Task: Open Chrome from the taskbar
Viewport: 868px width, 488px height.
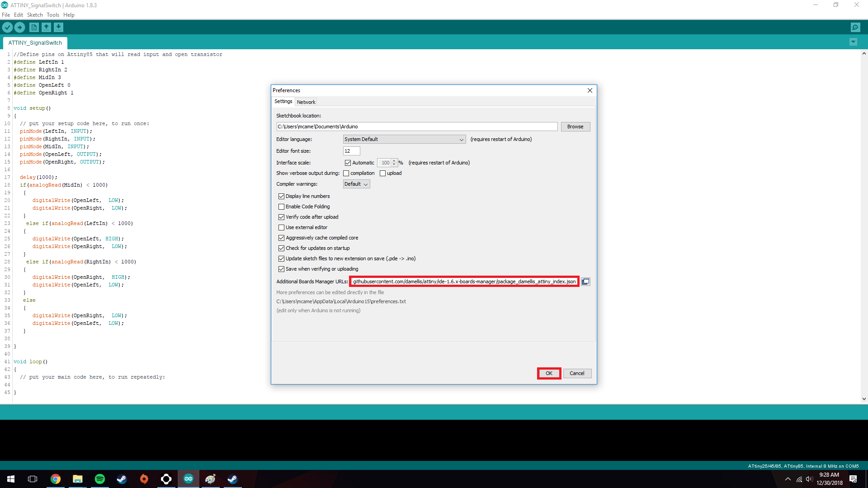Action: click(56, 479)
